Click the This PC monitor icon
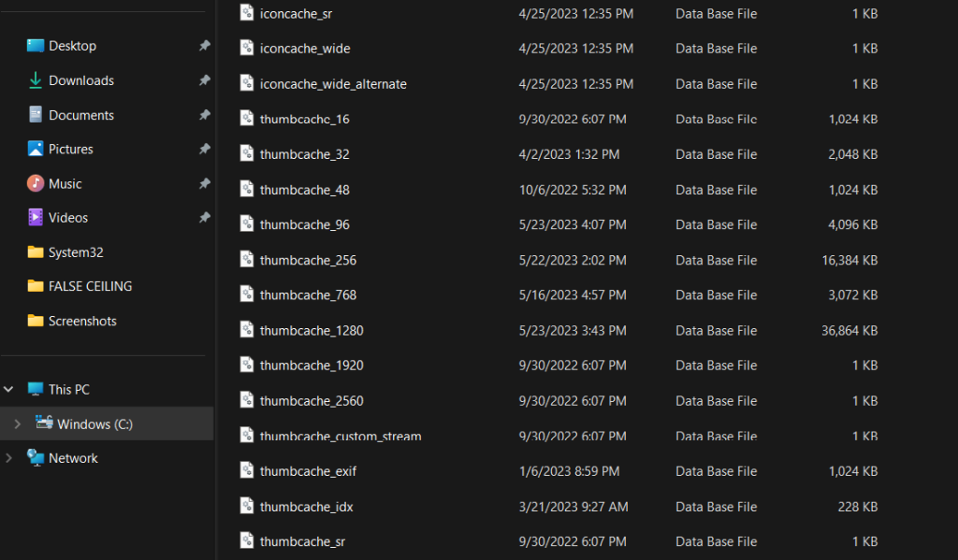The image size is (958, 560). tap(36, 389)
